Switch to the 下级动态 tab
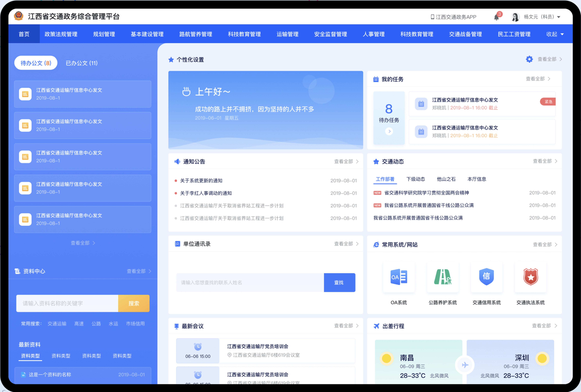 (x=415, y=179)
